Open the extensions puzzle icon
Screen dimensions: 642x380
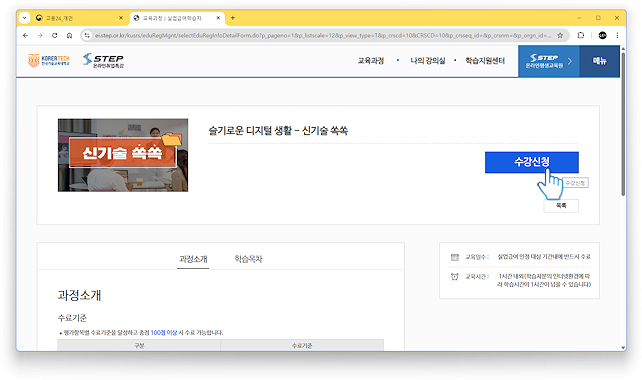point(581,36)
